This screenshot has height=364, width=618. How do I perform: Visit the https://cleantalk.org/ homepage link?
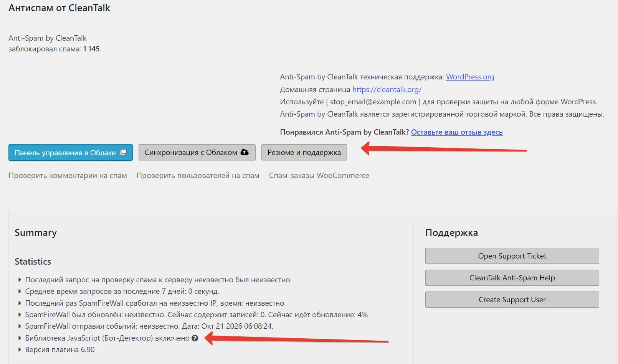coord(387,89)
